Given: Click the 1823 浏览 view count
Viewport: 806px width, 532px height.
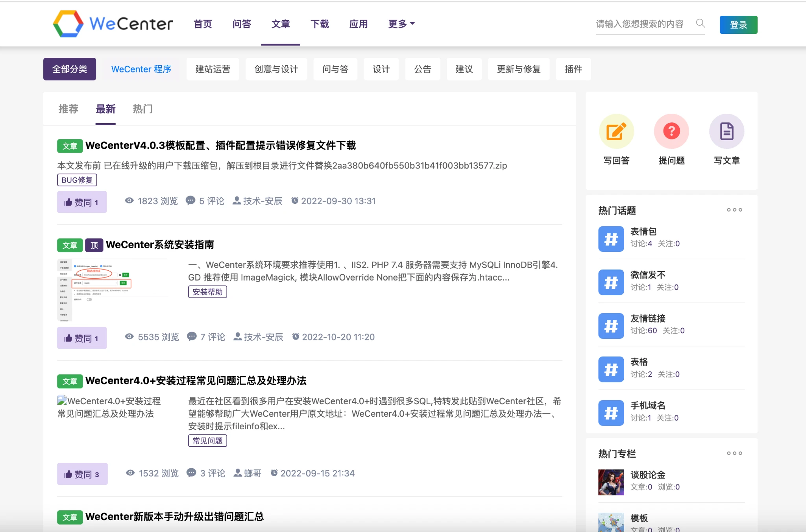Looking at the screenshot, I should pyautogui.click(x=152, y=201).
